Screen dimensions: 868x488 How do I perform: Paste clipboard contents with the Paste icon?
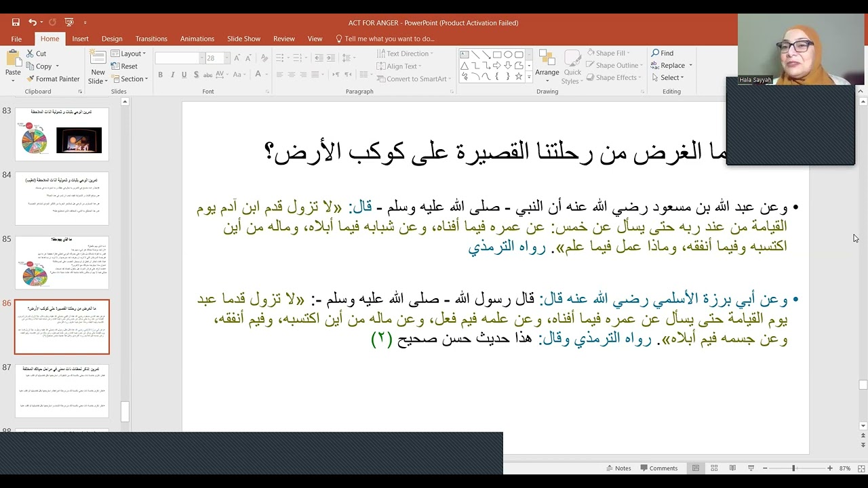[x=13, y=59]
